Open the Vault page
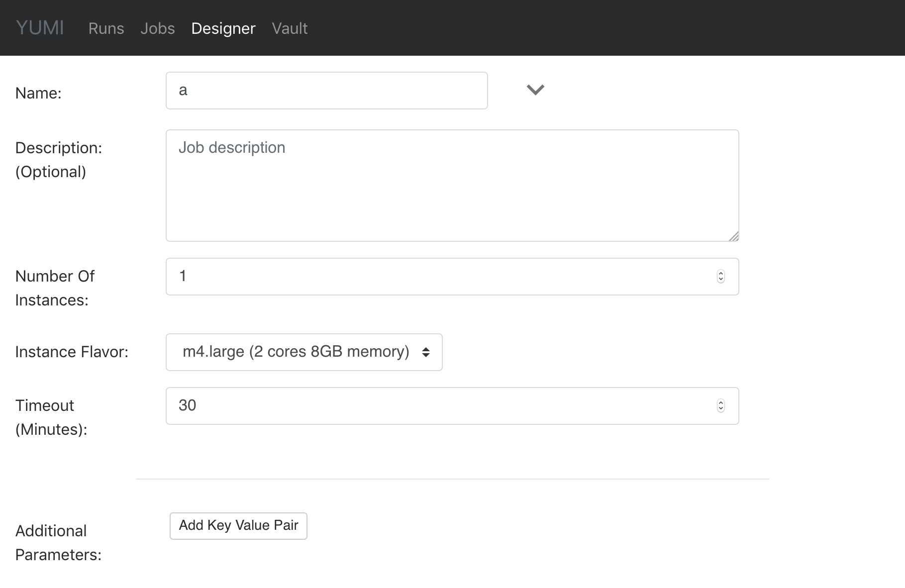This screenshot has height=588, width=905. (x=290, y=28)
